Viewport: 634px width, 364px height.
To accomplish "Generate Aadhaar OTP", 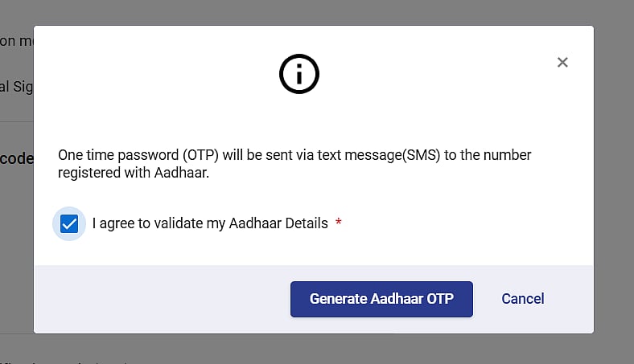I will pyautogui.click(x=381, y=299).
